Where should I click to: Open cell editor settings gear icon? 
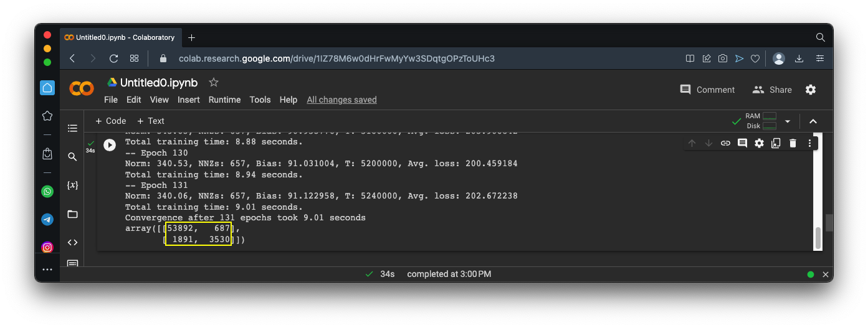[x=759, y=143]
